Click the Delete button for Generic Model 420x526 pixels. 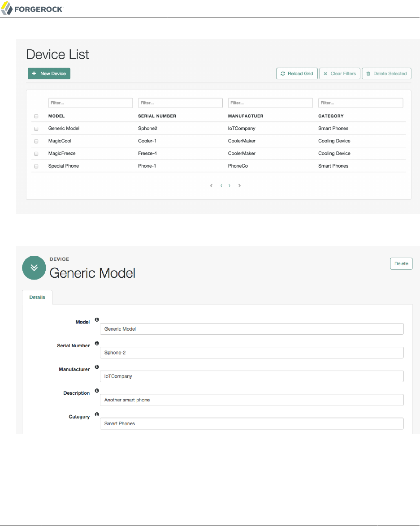pos(401,263)
